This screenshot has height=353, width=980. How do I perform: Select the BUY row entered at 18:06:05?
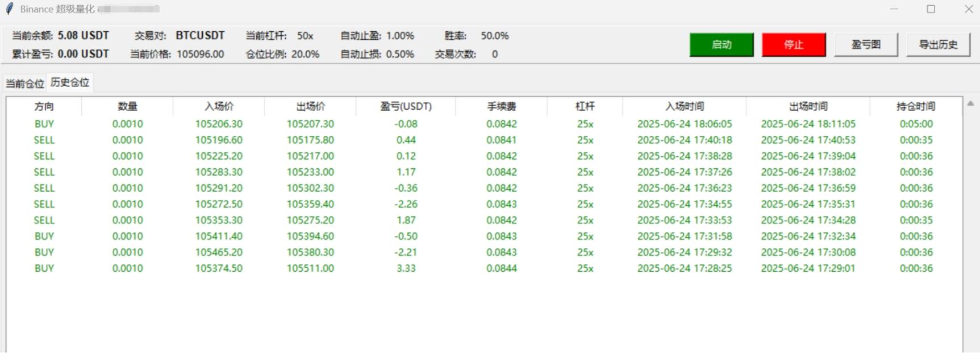pos(484,124)
